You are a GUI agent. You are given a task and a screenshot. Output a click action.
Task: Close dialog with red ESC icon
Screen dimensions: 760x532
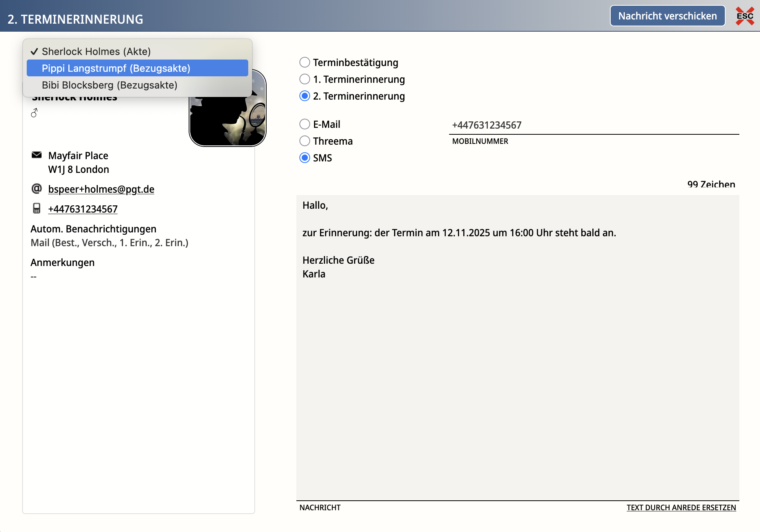click(745, 16)
